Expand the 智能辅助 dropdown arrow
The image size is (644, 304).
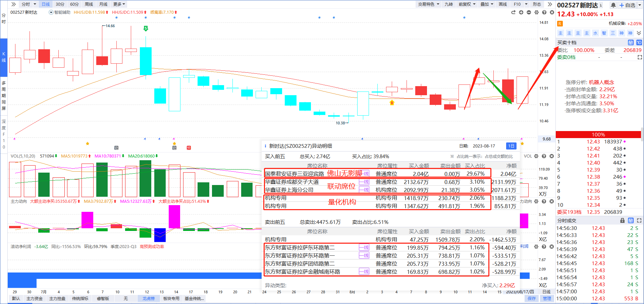(51, 12)
